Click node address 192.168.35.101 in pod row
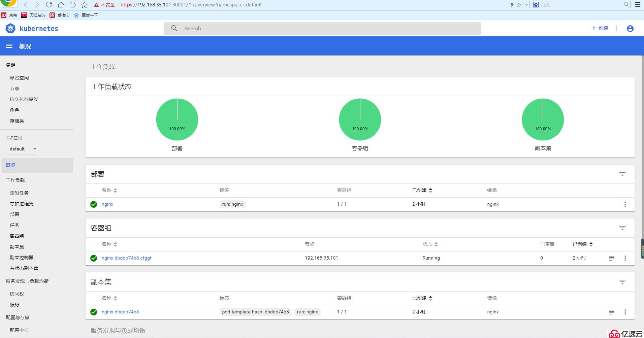 click(x=321, y=258)
